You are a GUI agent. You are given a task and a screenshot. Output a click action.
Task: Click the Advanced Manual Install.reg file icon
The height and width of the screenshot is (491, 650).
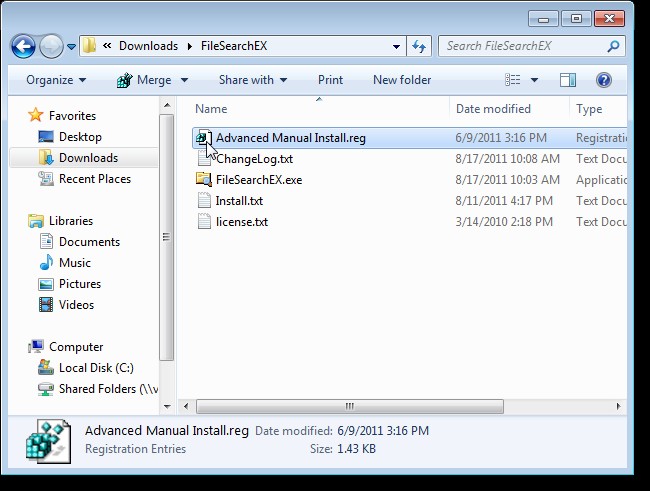tap(204, 137)
